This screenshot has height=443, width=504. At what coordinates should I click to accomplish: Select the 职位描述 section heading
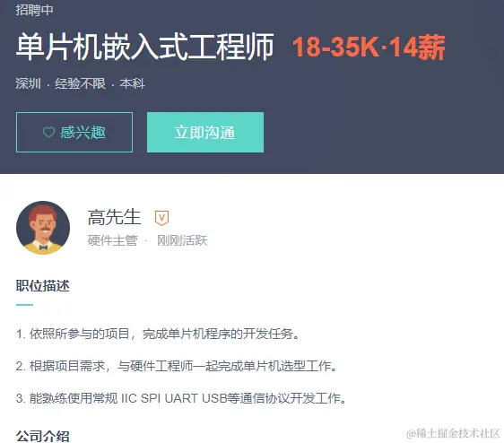point(43,286)
